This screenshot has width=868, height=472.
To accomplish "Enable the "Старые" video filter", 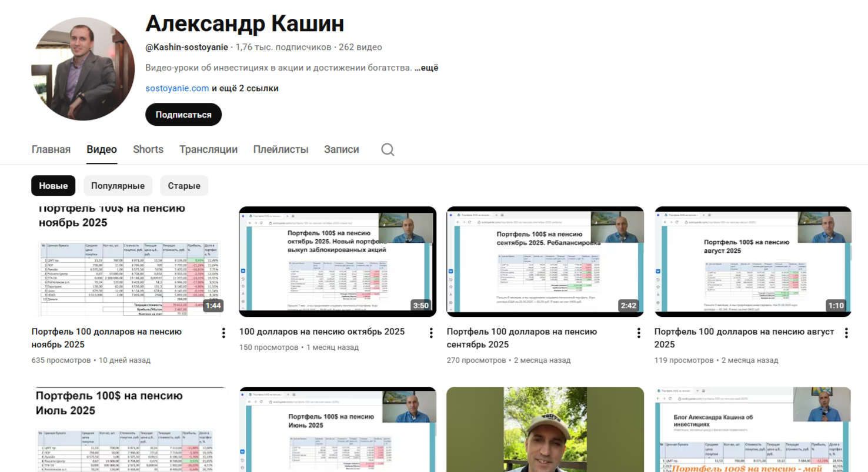I will point(184,185).
